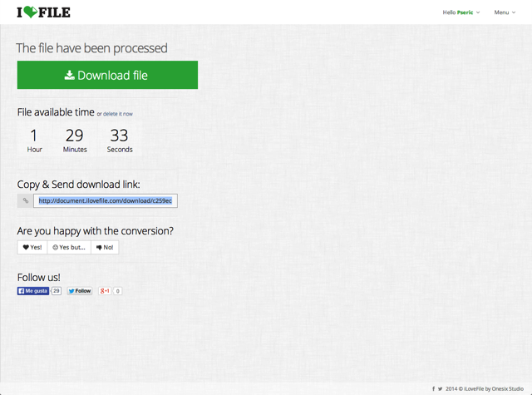Click the Facebook Me gusta button
The height and width of the screenshot is (395, 532).
tap(33, 291)
